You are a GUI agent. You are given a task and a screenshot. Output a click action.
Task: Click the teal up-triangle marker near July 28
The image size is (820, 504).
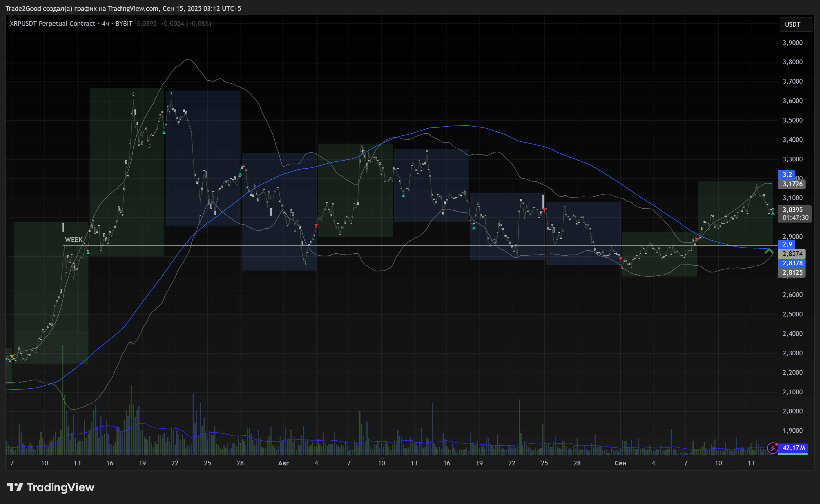240,174
